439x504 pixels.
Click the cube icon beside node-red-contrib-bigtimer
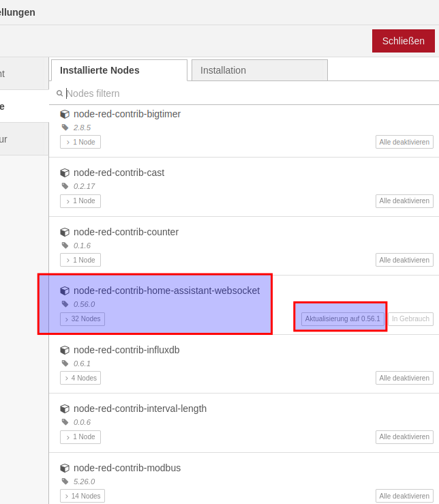(65, 115)
